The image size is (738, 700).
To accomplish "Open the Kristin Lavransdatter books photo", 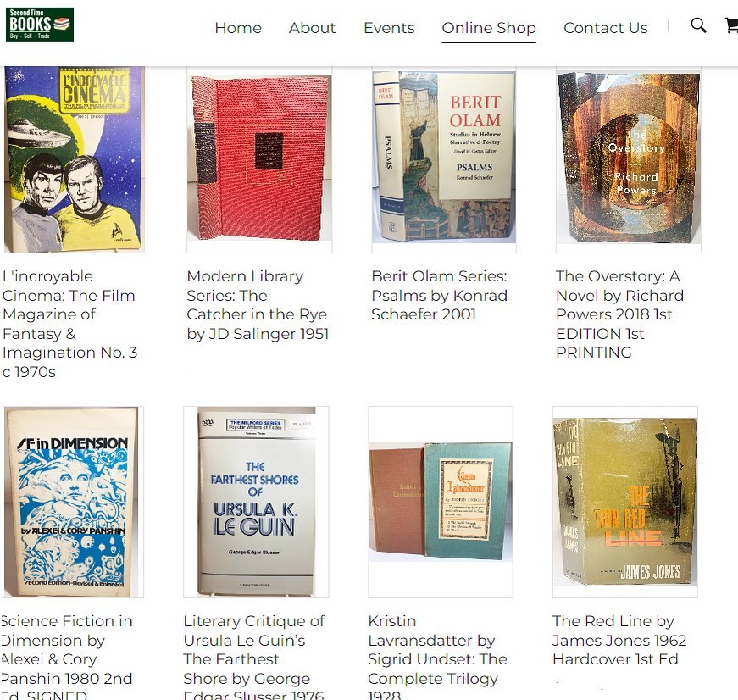I will [x=441, y=502].
